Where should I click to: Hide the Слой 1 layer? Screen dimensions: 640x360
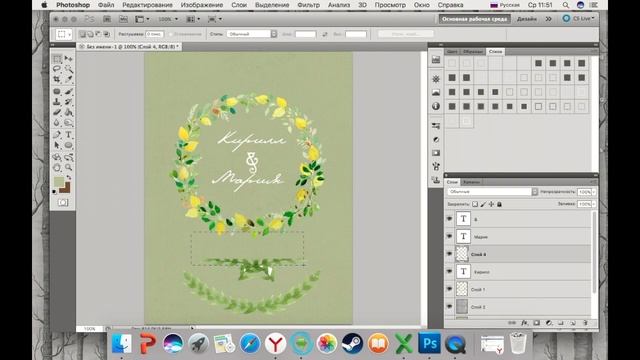(449, 289)
